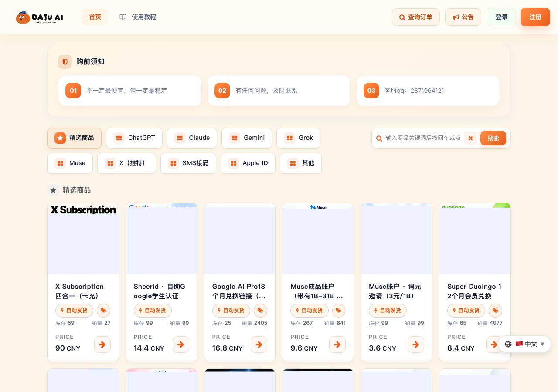
Task: Click 自动发货 badge on Sheerid card
Action: tap(153, 311)
